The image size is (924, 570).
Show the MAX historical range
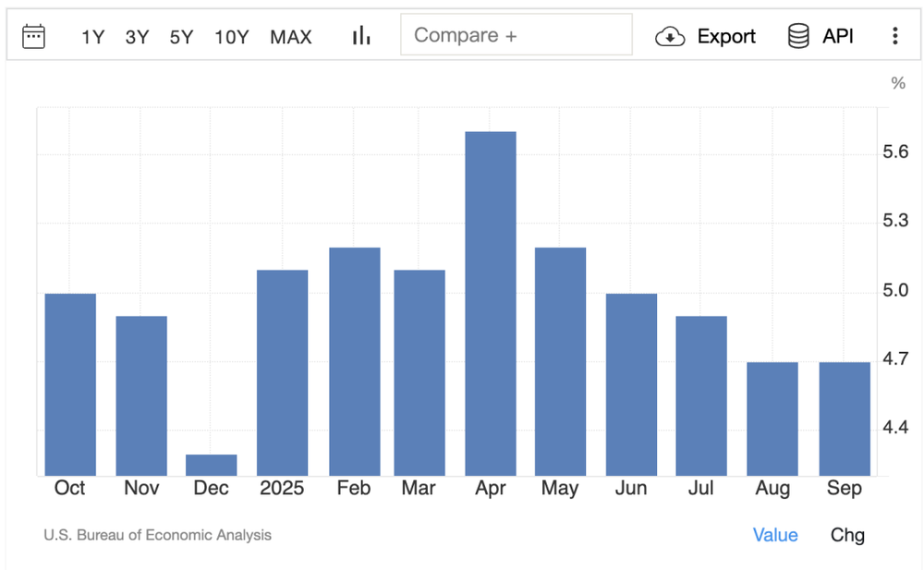pos(291,37)
